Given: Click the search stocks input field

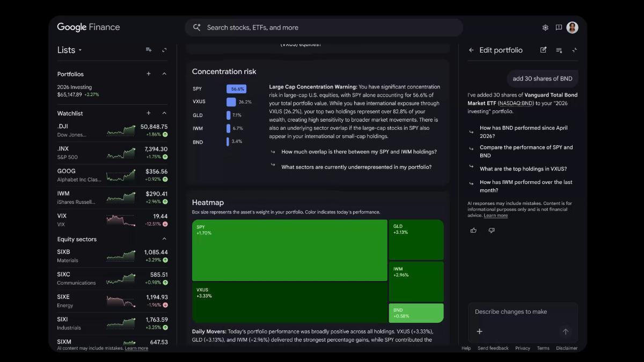Looking at the screenshot, I should click(x=324, y=27).
